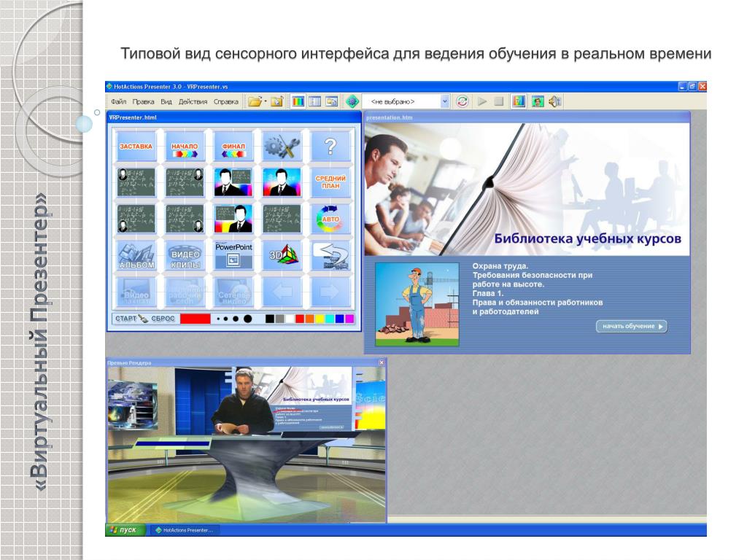This screenshot has height=560, width=747.
Task: Click the circular refresh arrows icon
Action: 462,101
